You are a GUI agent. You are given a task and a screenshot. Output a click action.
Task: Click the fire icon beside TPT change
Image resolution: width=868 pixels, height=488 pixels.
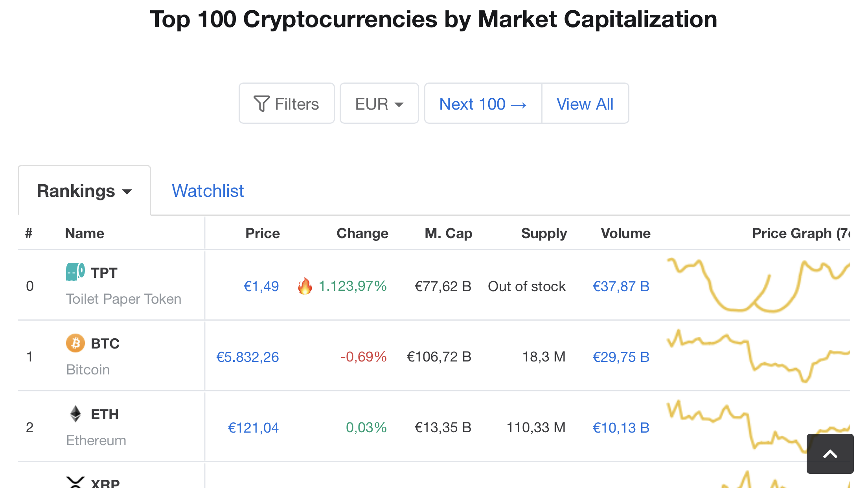[x=305, y=286]
